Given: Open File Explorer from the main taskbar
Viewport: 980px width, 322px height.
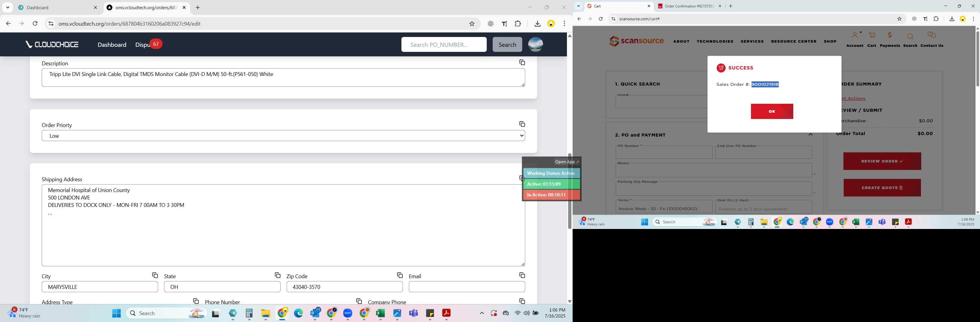Looking at the screenshot, I should click(x=265, y=313).
